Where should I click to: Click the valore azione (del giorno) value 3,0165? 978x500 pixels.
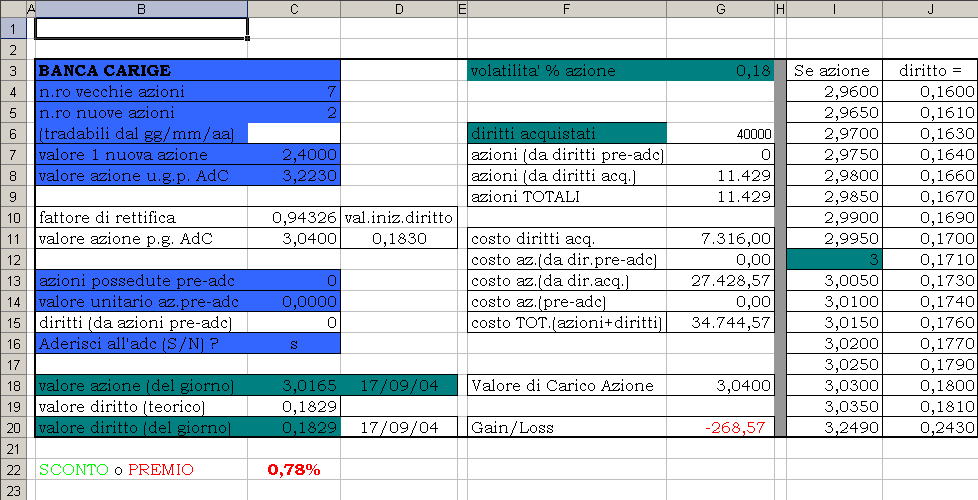pos(294,385)
